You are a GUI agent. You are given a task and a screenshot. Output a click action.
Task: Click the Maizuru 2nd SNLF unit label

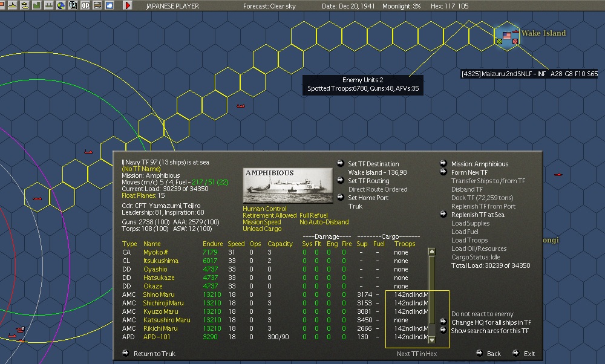coord(529,74)
